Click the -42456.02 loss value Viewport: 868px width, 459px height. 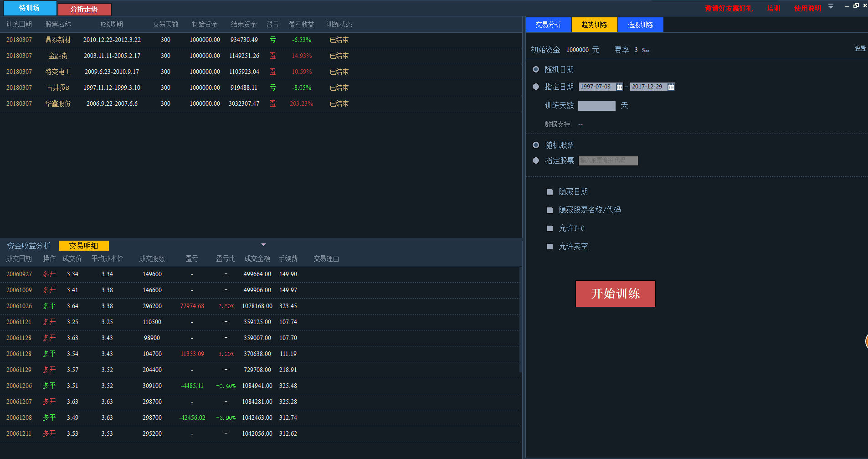[192, 418]
